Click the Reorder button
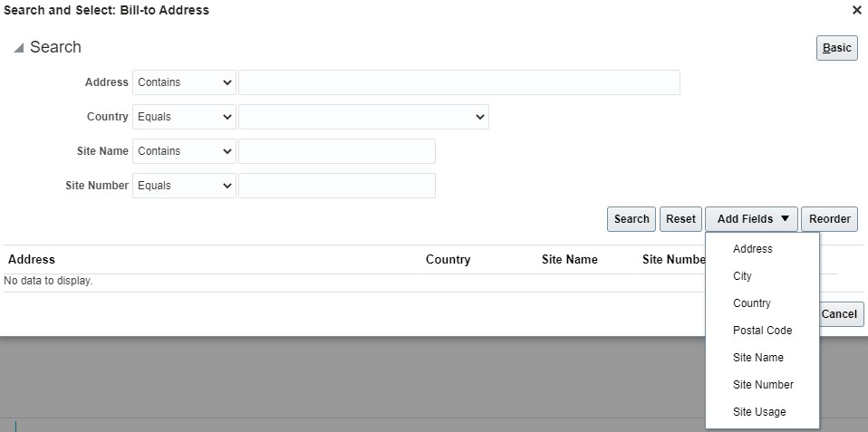Viewport: 868px width, 432px height. click(x=829, y=219)
